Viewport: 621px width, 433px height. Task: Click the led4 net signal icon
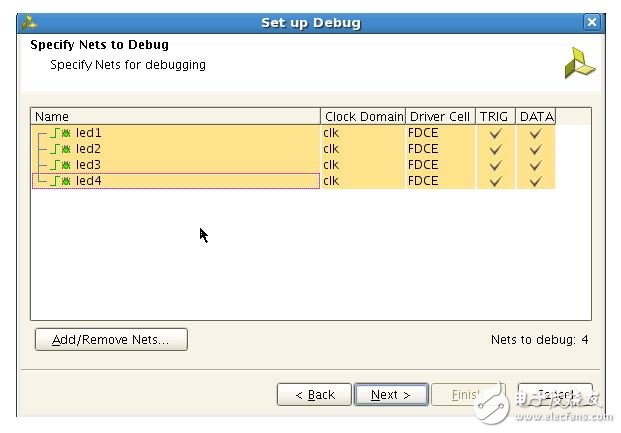click(x=62, y=181)
